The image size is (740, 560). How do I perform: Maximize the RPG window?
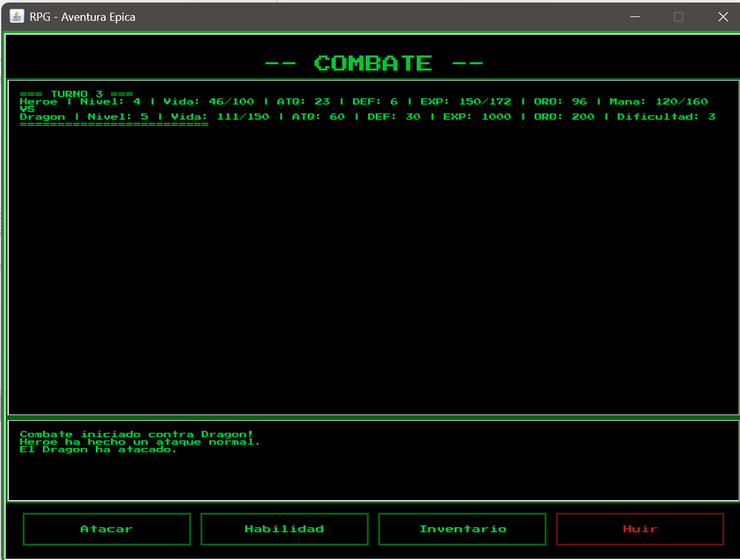(x=679, y=16)
